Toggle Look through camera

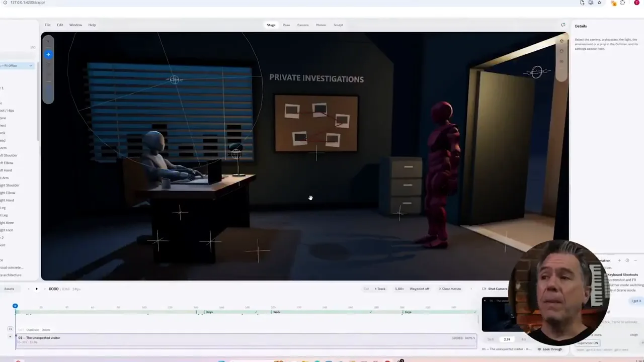pos(550,349)
